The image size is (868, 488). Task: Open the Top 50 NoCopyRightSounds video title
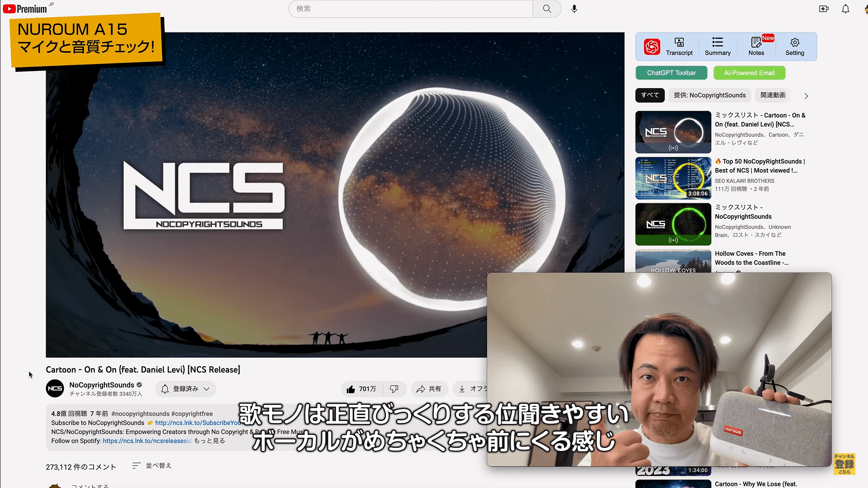759,166
